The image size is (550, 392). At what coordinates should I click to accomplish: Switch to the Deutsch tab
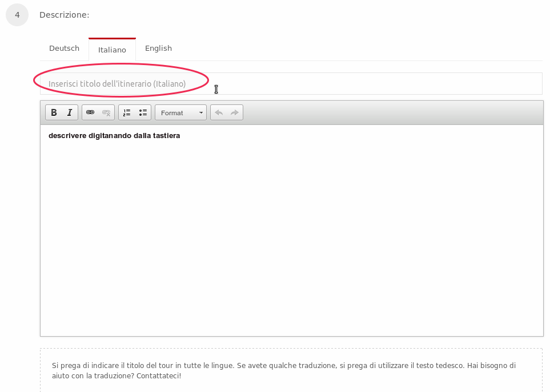pyautogui.click(x=64, y=49)
